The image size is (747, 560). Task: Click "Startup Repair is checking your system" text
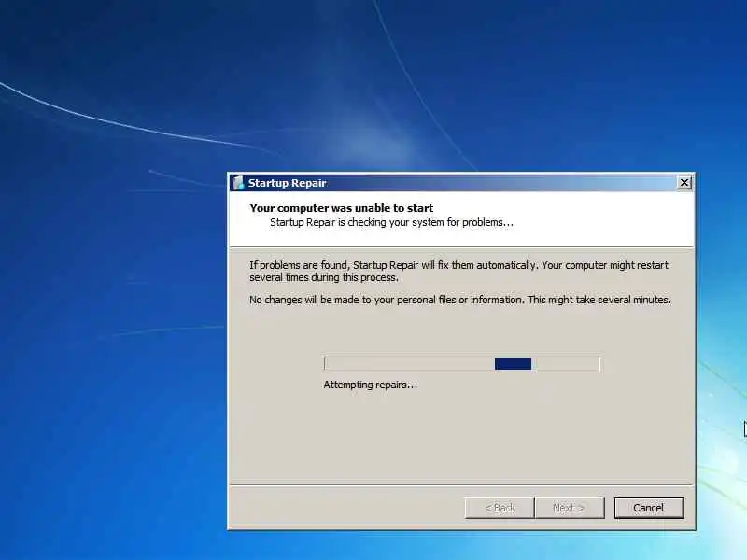[391, 222]
